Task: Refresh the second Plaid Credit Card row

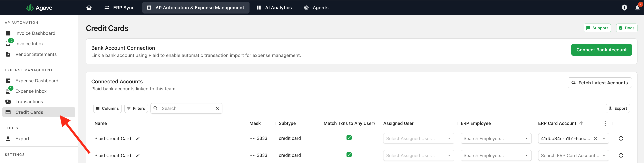Action: point(621,155)
